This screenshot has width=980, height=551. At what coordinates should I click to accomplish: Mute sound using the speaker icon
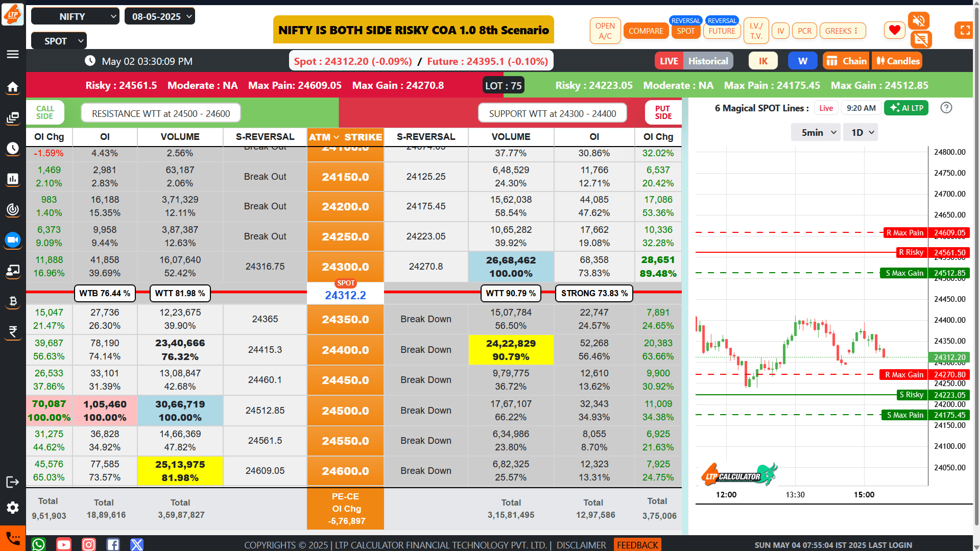[x=918, y=20]
